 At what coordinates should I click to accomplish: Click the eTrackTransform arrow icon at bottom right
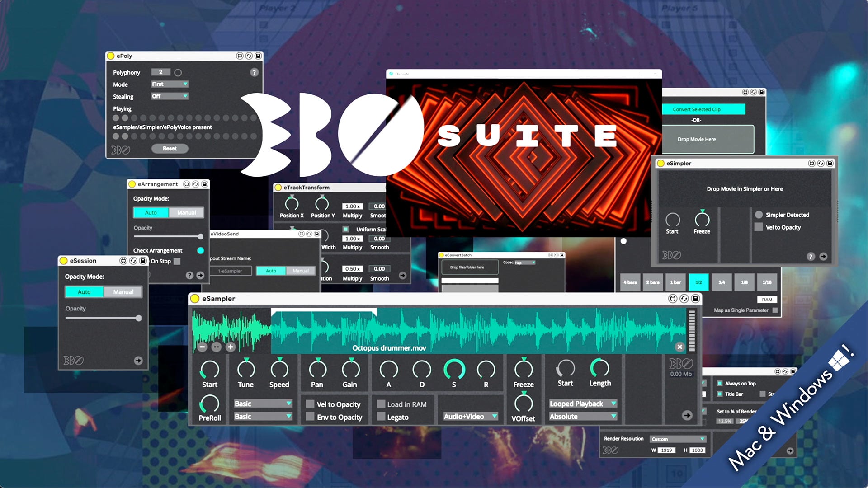[402, 276]
